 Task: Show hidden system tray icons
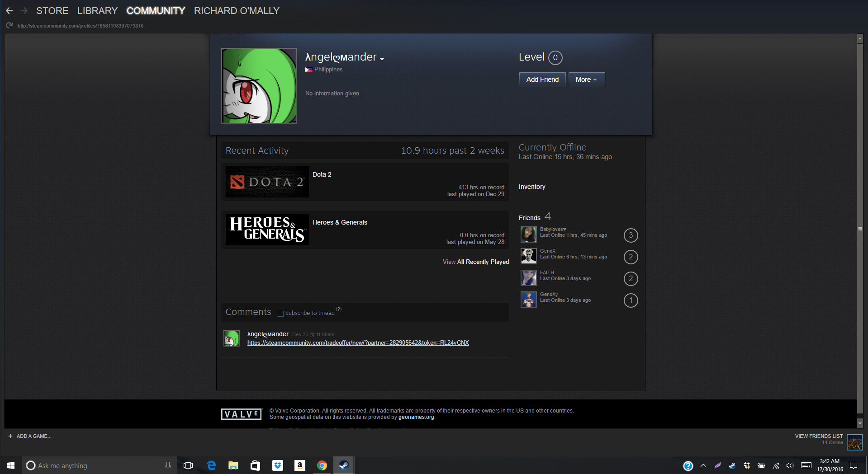coord(703,465)
